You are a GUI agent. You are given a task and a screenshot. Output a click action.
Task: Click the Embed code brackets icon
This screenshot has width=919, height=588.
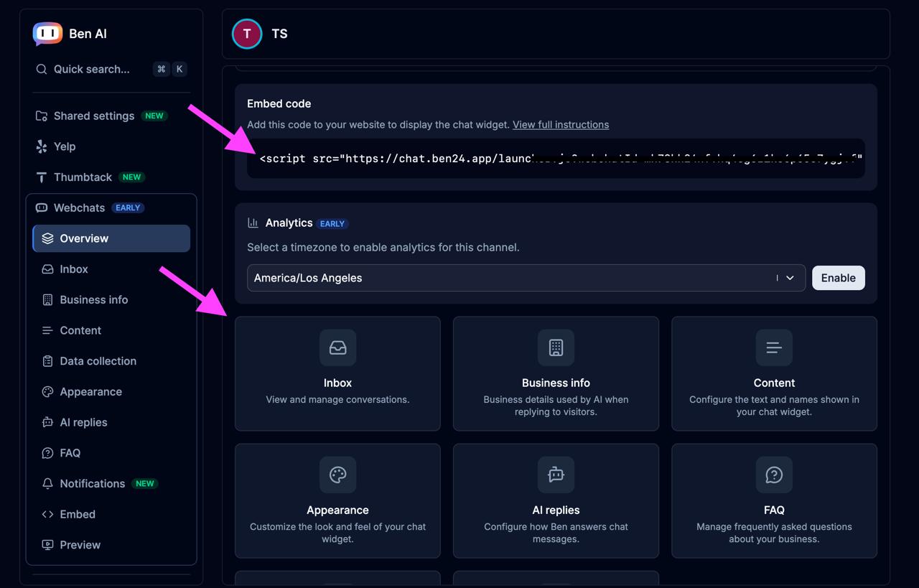pos(47,514)
